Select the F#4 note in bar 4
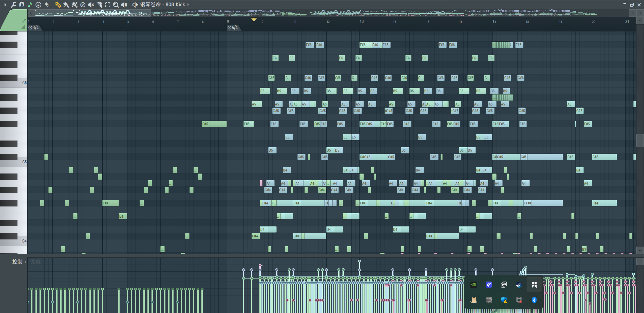The height and width of the screenshot is (313, 644). (x=110, y=203)
